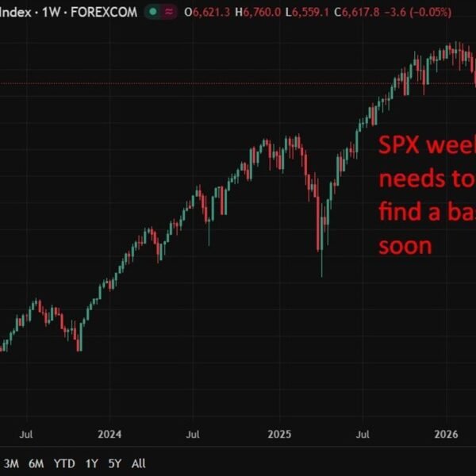This screenshot has width=476, height=476.
Task: Select the 3M time range
Action: click(x=11, y=463)
